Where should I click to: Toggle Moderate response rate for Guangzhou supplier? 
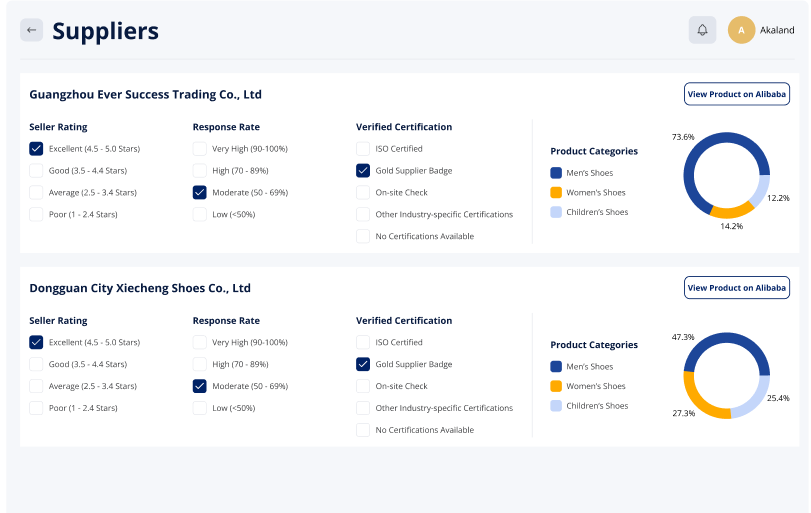(200, 193)
